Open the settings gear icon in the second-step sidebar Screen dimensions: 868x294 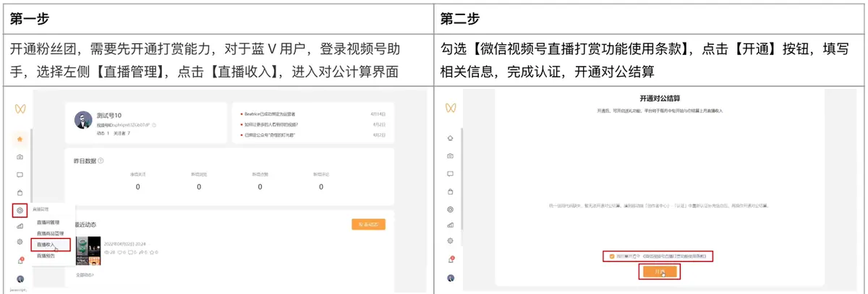click(x=451, y=240)
